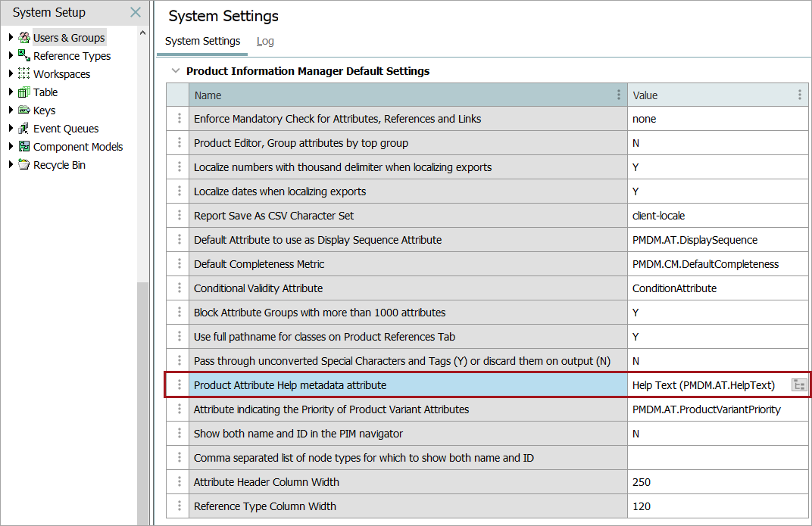Open the Value column options menu

[x=799, y=95]
